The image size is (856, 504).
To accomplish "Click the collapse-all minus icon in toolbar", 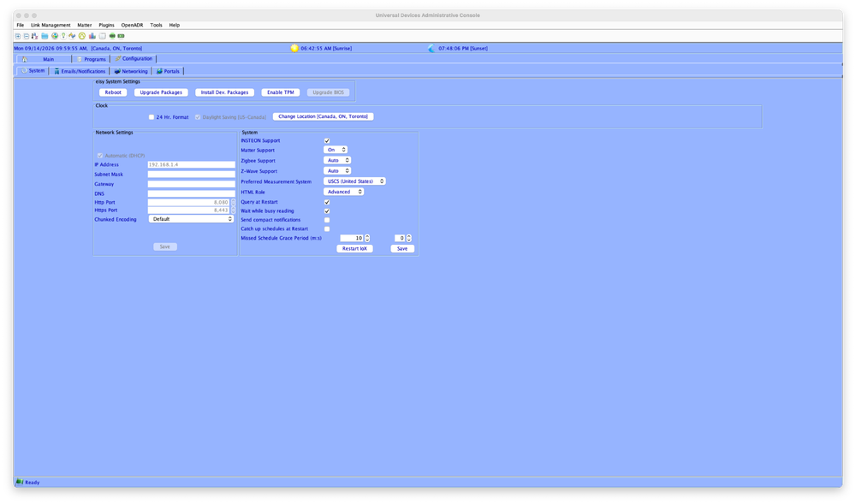I will (x=27, y=36).
